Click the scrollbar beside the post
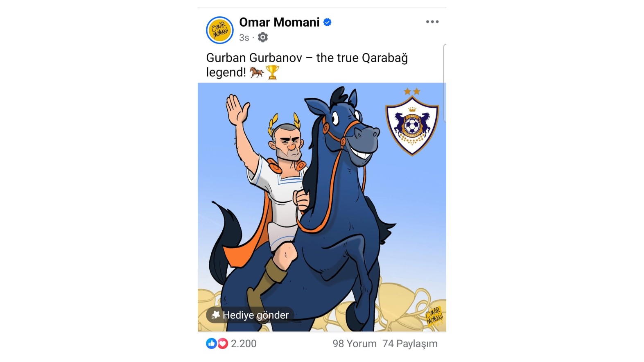This screenshot has height=362, width=644. (x=445, y=83)
